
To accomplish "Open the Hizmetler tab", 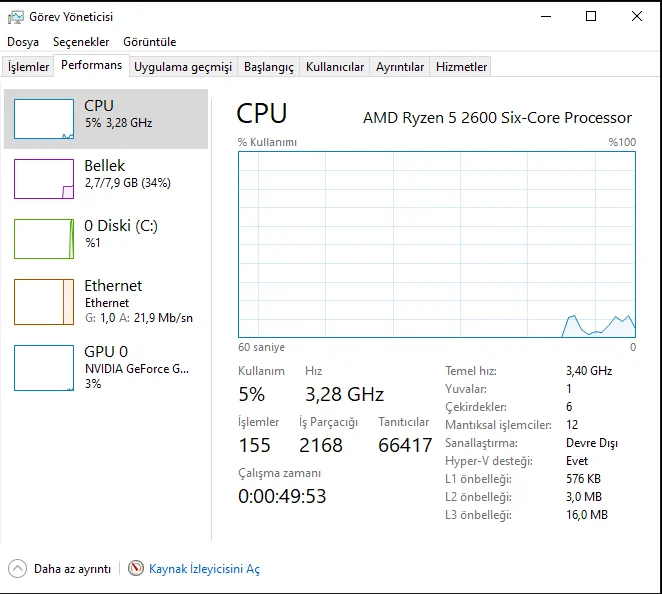I will click(x=461, y=67).
